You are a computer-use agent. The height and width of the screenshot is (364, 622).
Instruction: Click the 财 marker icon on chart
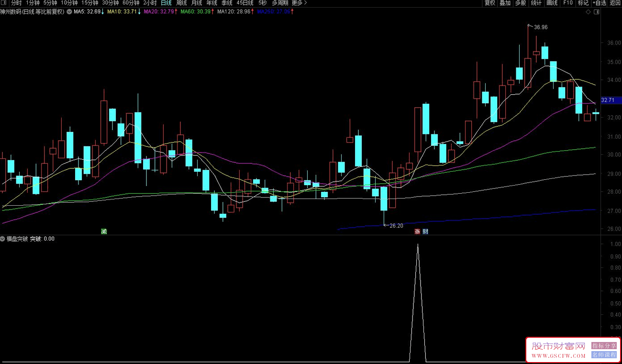425,232
